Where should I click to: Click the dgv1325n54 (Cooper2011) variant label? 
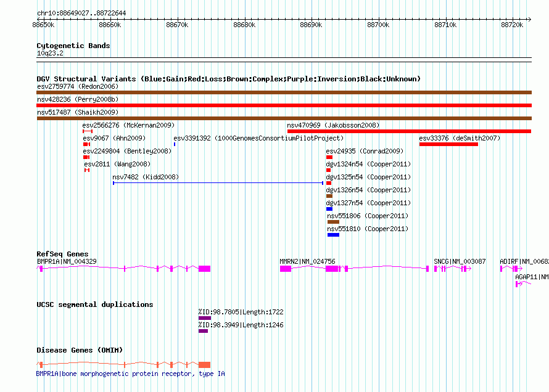(368, 177)
